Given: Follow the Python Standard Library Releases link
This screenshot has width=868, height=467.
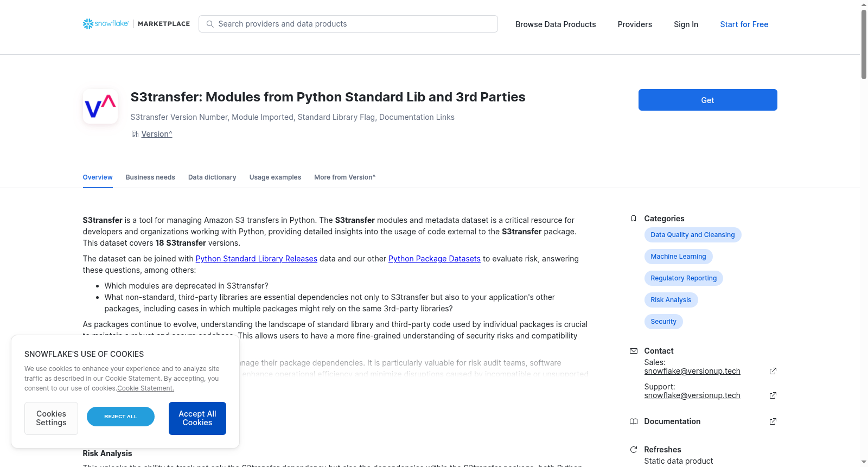Looking at the screenshot, I should coord(257,259).
